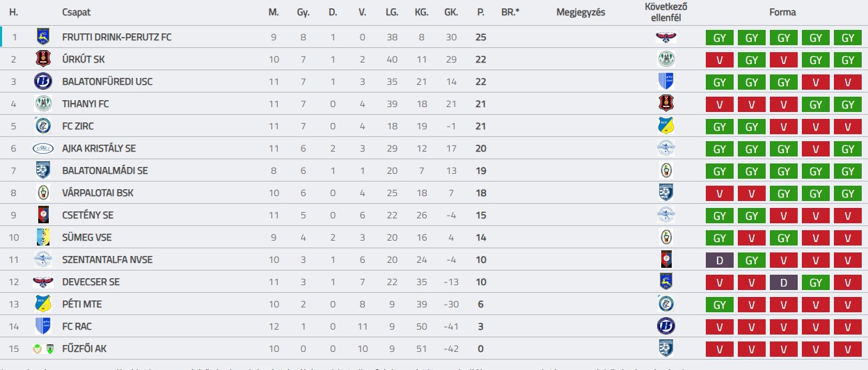Click the purple D badge in Szentantalfa row
This screenshot has height=370, width=868.
click(720, 260)
